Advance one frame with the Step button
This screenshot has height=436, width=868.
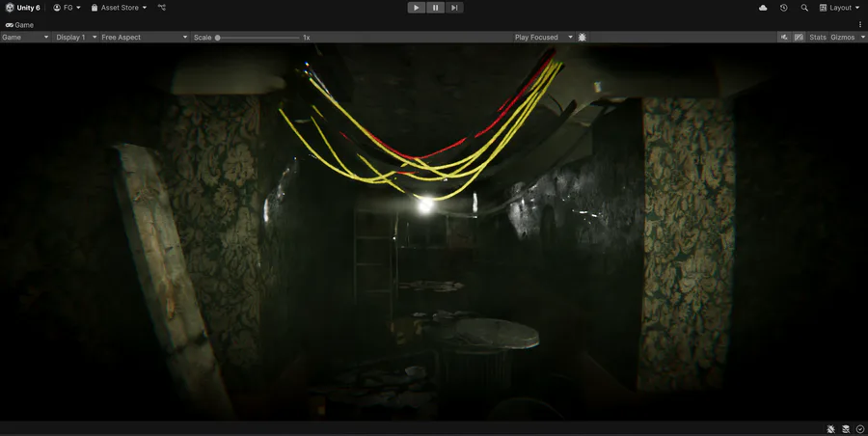point(454,8)
